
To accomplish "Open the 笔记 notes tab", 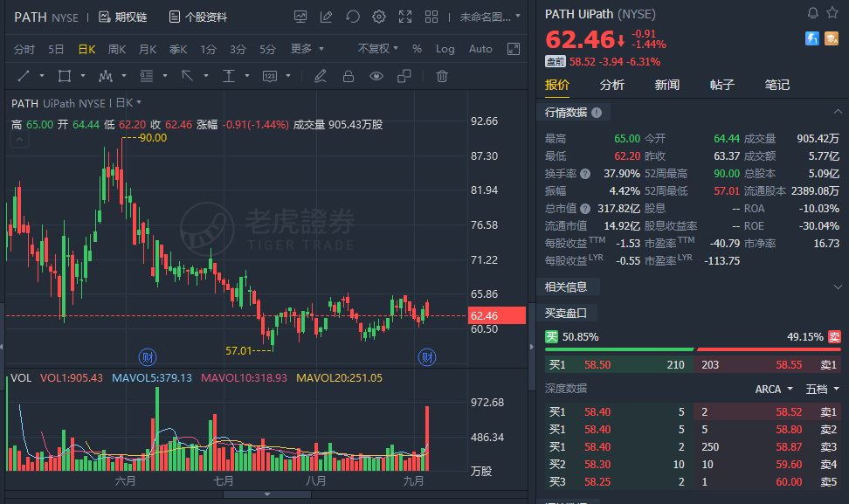I will pos(777,85).
